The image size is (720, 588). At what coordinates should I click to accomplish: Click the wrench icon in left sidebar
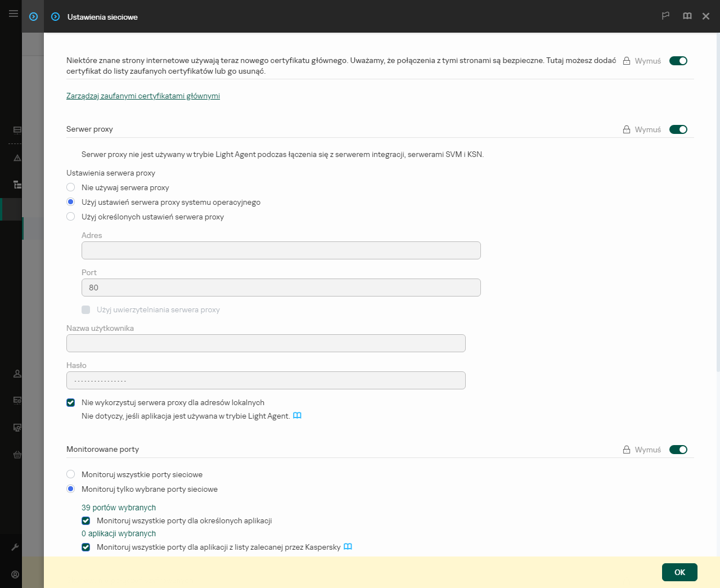pyautogui.click(x=15, y=547)
